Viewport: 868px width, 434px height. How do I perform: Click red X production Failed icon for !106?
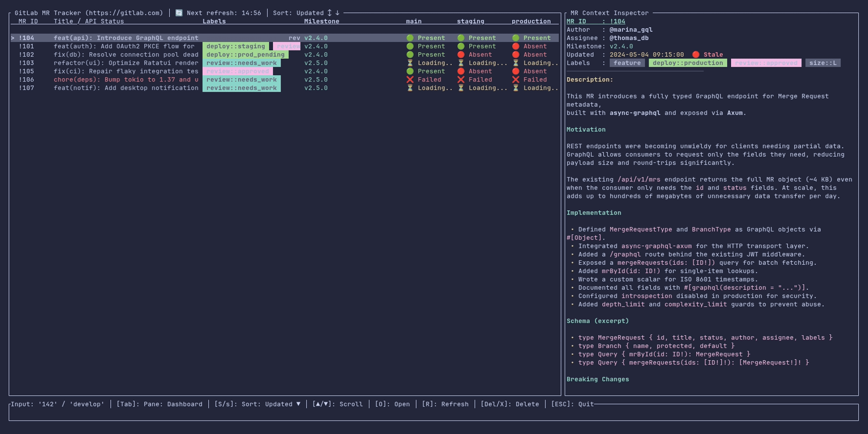coord(516,80)
